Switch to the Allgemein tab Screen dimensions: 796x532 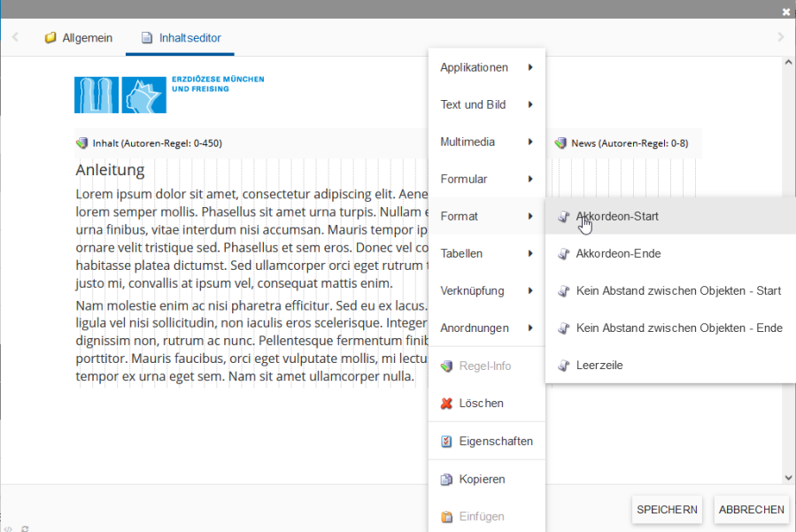79,38
